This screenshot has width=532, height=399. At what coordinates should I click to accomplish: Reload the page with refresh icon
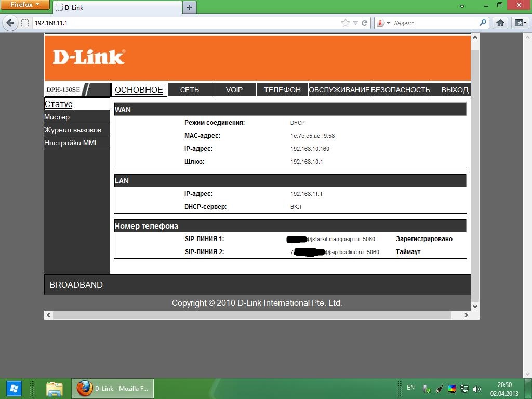(x=364, y=23)
